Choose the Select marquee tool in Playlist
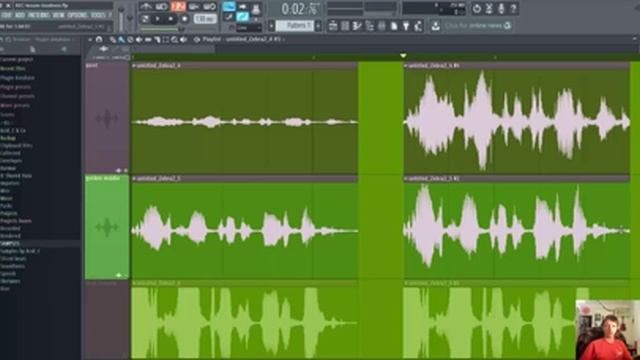This screenshot has height=360, width=640. [x=166, y=40]
